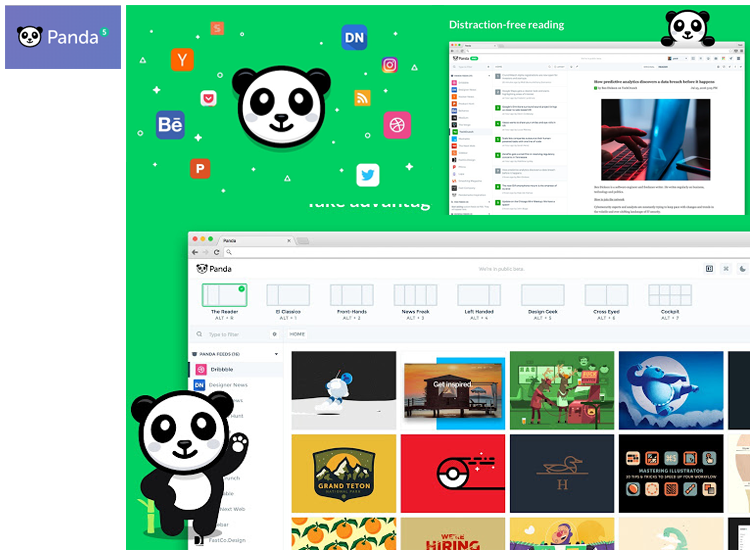Click the search magnifier icon in filter bar
Image resolution: width=750 pixels, height=550 pixels.
coord(199,334)
